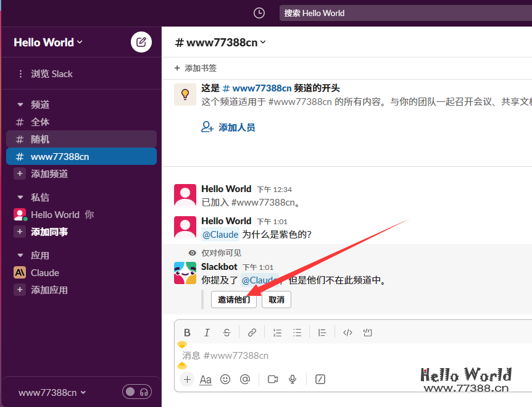This screenshot has width=532, height=407.
Task: Toggle the huddle headphones switch
Action: point(137,392)
